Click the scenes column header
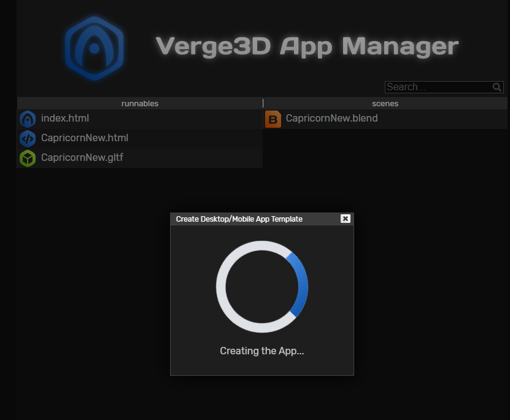The width and height of the screenshot is (510, 420). pyautogui.click(x=385, y=103)
